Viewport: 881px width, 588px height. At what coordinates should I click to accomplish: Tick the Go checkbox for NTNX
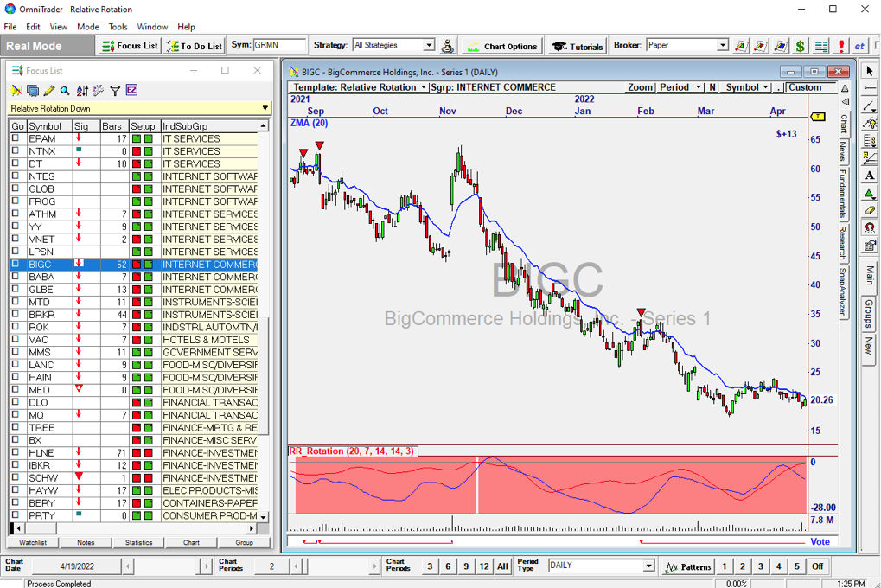tap(16, 150)
